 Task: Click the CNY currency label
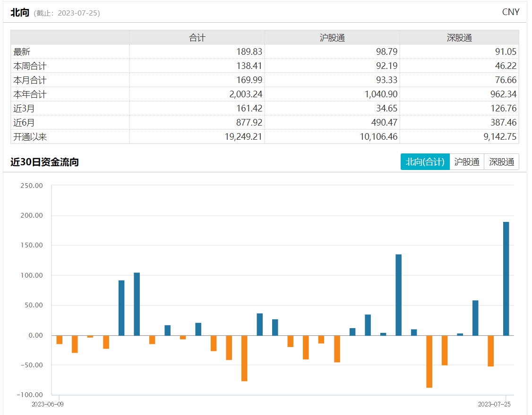coord(511,12)
